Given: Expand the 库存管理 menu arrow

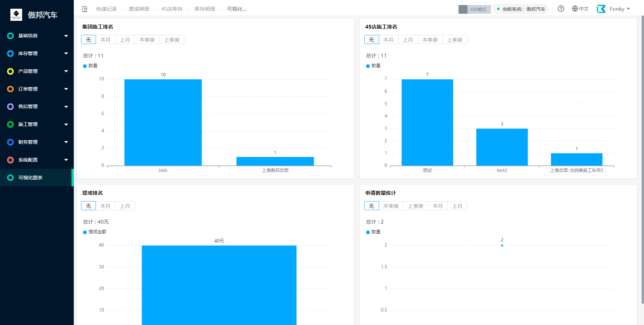Looking at the screenshot, I should click(x=66, y=53).
